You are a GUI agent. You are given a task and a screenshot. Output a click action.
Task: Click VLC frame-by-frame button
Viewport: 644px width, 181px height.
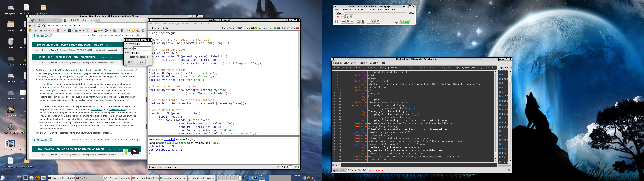[351, 17]
